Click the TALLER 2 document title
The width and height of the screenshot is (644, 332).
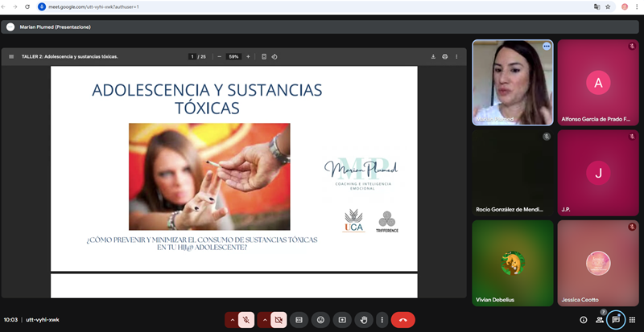click(x=70, y=56)
